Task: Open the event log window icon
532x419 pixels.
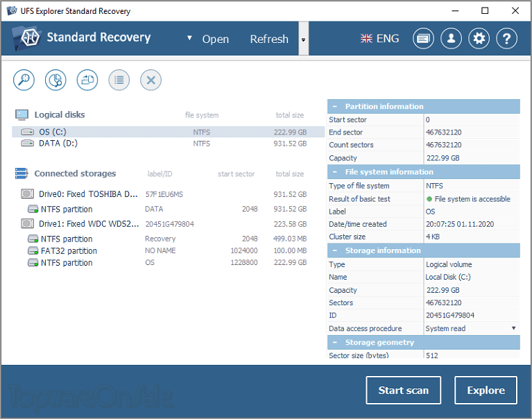Action: click(423, 38)
